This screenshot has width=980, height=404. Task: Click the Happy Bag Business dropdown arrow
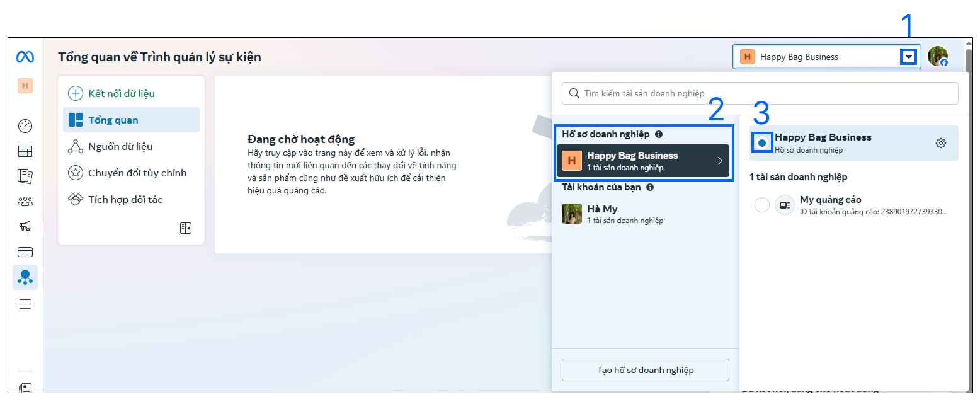[908, 57]
